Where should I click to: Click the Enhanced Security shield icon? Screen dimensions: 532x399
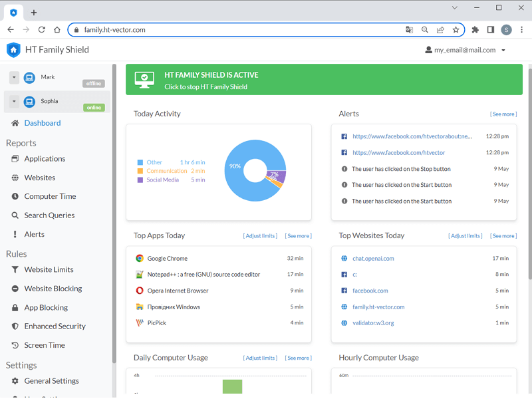click(x=15, y=327)
